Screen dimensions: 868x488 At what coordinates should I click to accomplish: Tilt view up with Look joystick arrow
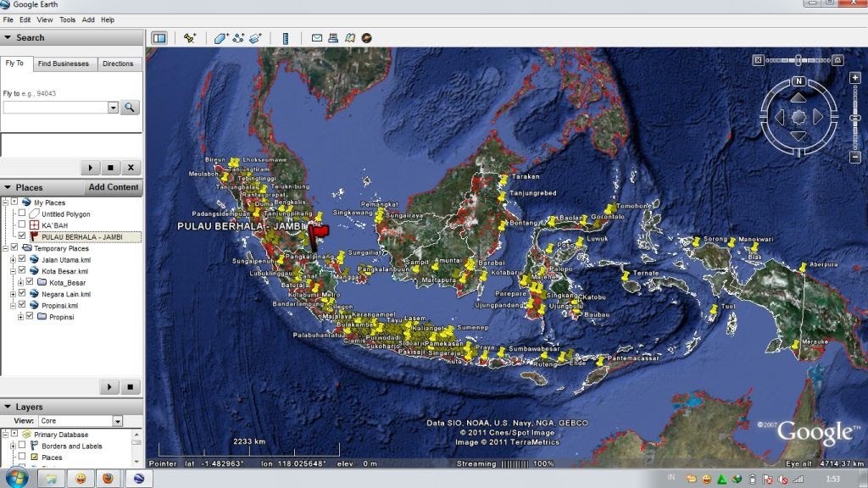pos(798,98)
